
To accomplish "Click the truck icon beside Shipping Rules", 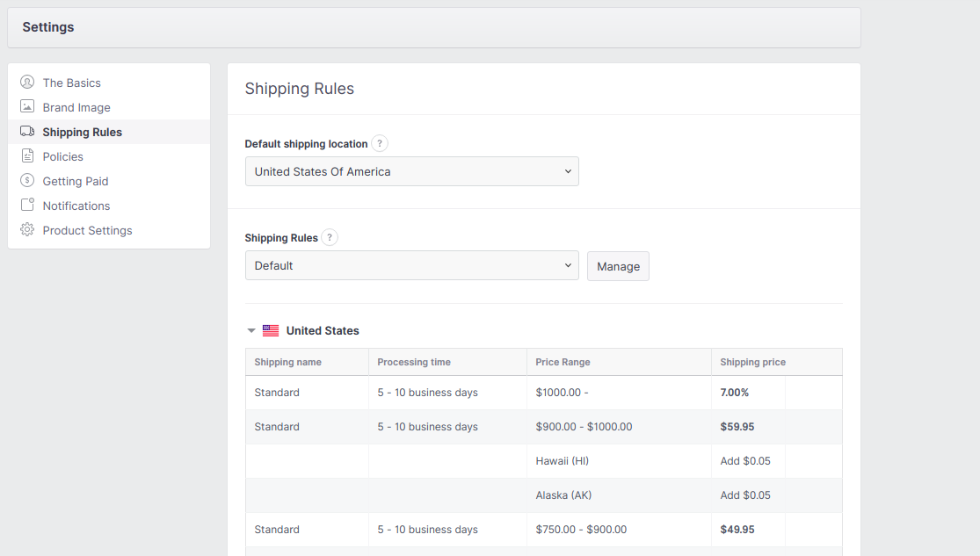I will coord(27,132).
